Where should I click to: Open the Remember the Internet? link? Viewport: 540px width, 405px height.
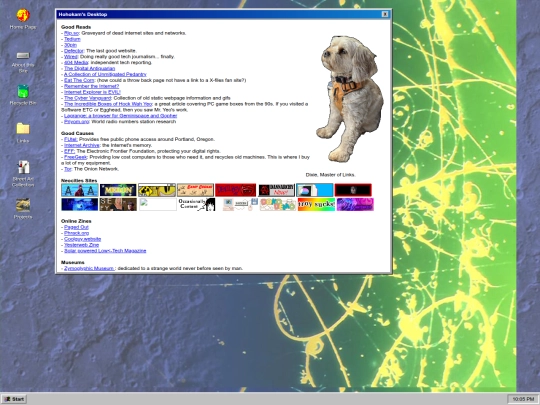(91, 86)
